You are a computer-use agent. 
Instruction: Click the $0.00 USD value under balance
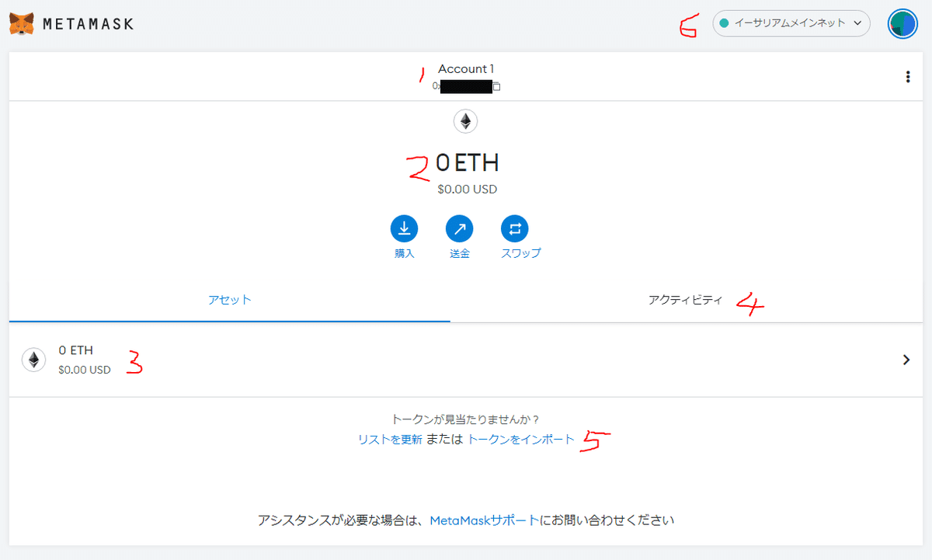coord(467,189)
